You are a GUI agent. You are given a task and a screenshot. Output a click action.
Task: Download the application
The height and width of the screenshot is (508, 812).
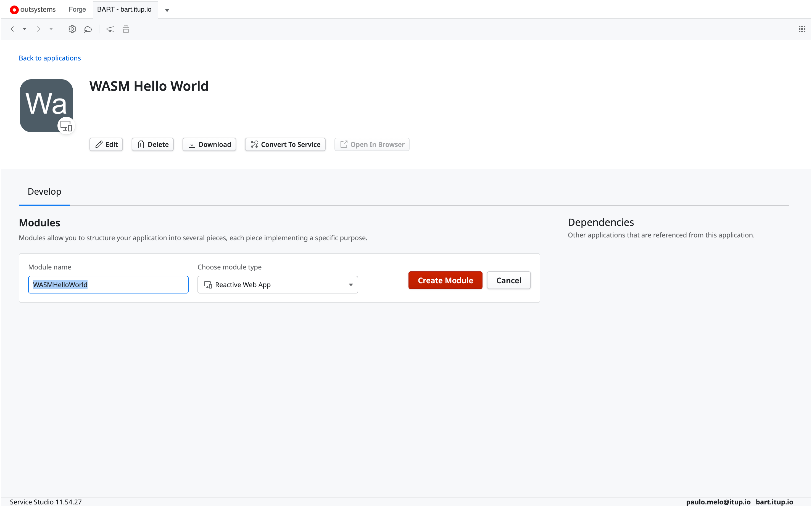point(209,144)
